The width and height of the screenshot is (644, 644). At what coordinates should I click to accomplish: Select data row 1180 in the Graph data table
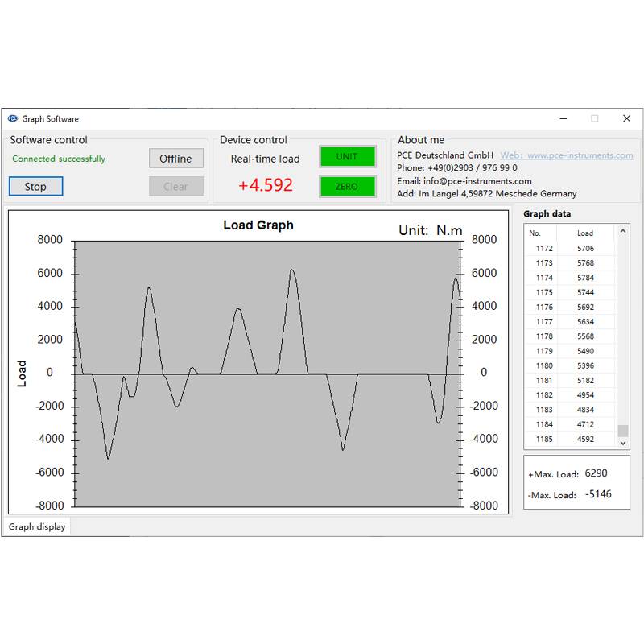coord(563,365)
